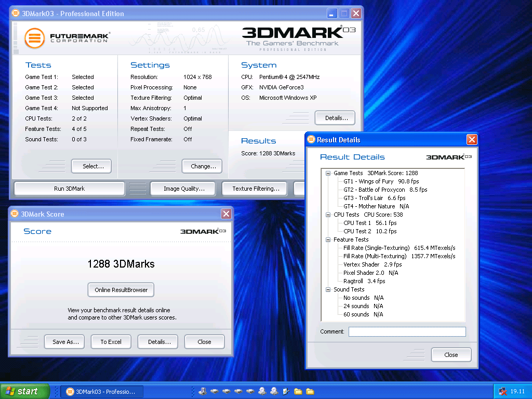
Task: Click the Online ResultBrowser button
Action: pos(121,290)
